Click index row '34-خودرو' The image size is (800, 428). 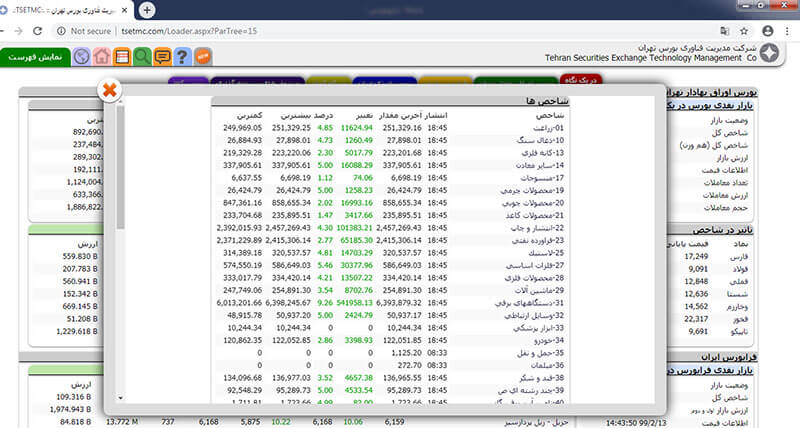tap(390, 340)
